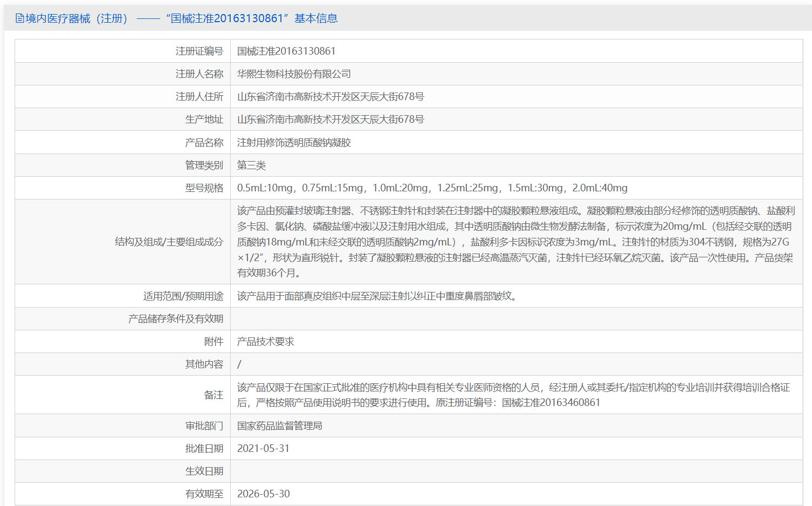Click the composition paragraph starting 该产品由预灌封玻璃注射器

pyautogui.click(x=516, y=242)
